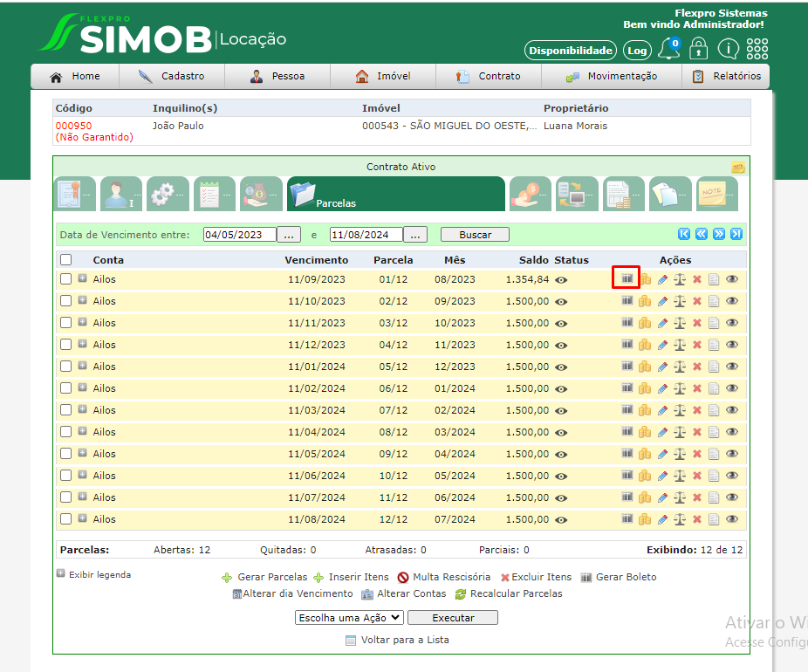Click the Disponibilidade button
808x672 pixels.
pyautogui.click(x=571, y=51)
